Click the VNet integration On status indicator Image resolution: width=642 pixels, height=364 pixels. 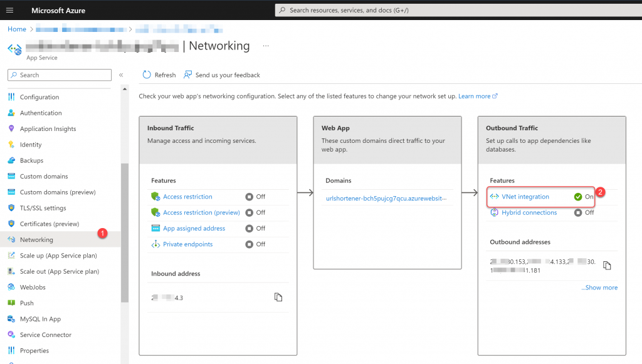click(584, 197)
